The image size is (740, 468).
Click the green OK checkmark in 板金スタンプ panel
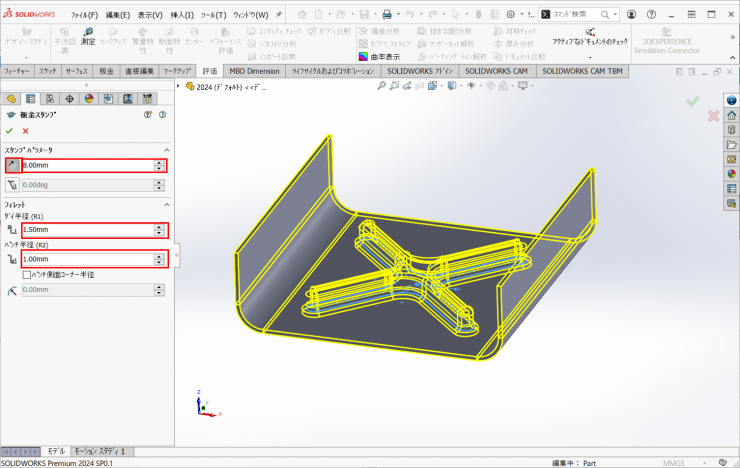coord(10,131)
